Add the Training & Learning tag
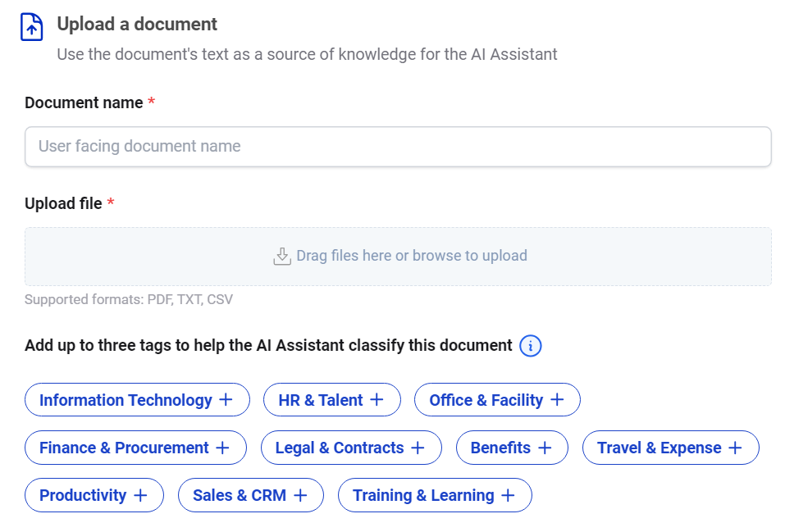 435,495
